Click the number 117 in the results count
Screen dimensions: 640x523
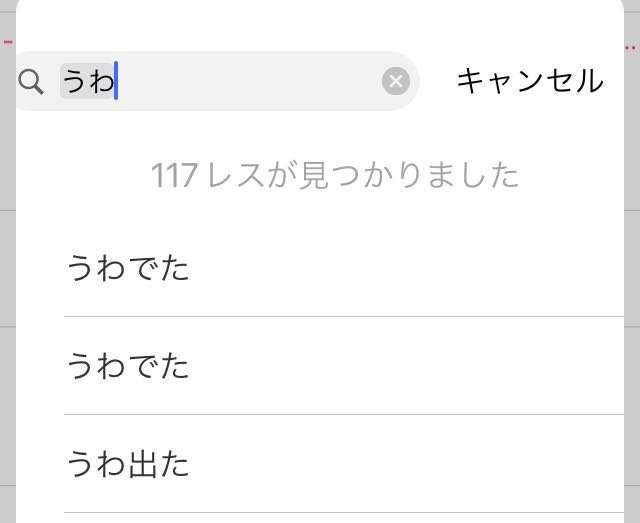click(174, 176)
